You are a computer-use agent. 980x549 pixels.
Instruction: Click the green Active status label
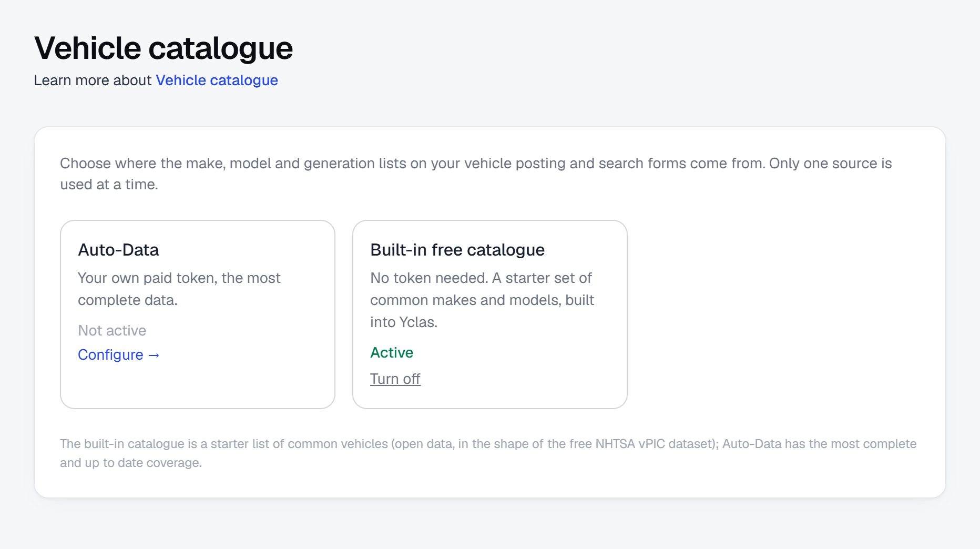[392, 352]
